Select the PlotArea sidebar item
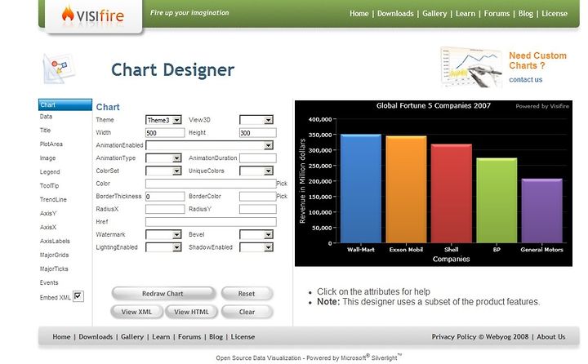588x364 pixels. [x=51, y=144]
